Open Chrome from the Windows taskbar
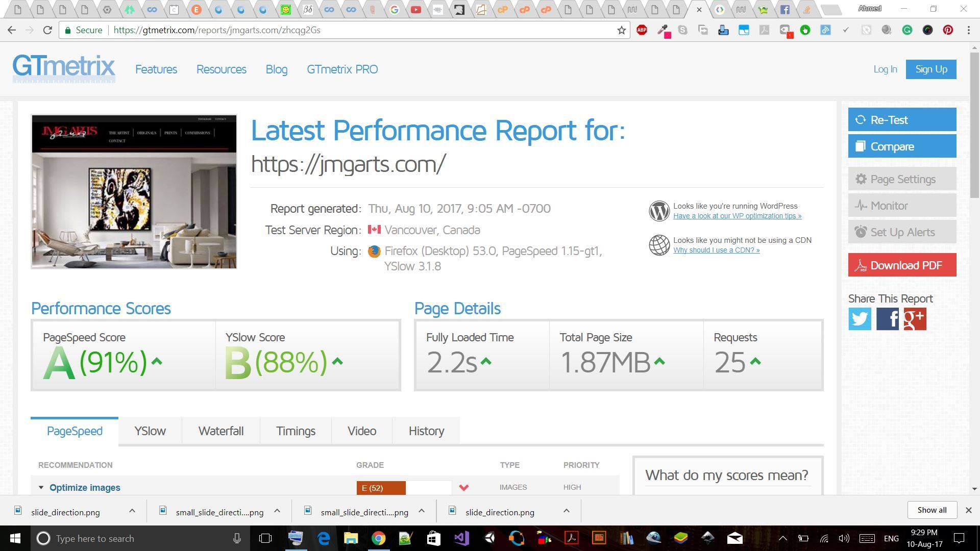 pos(378,538)
